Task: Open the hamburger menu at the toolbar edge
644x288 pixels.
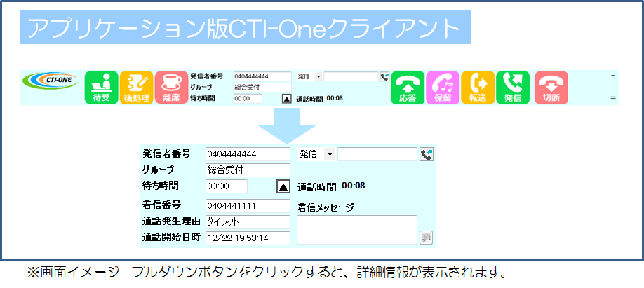Action: [613, 99]
